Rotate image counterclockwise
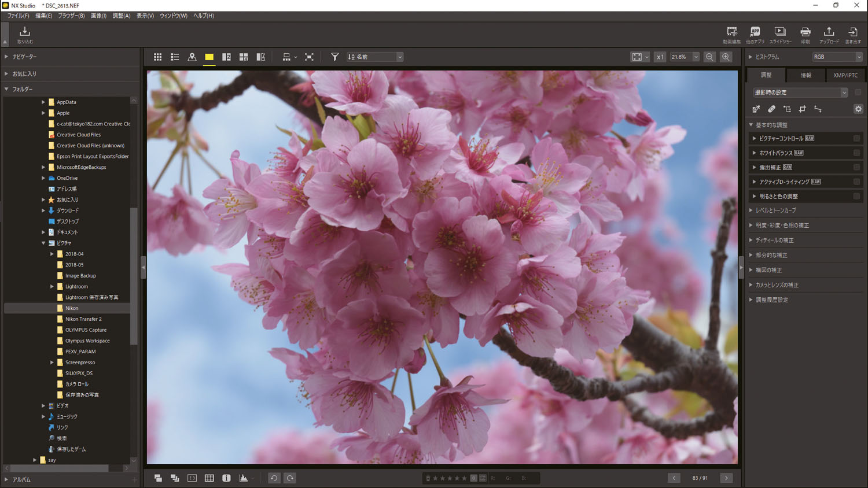This screenshot has width=868, height=488. (x=274, y=478)
